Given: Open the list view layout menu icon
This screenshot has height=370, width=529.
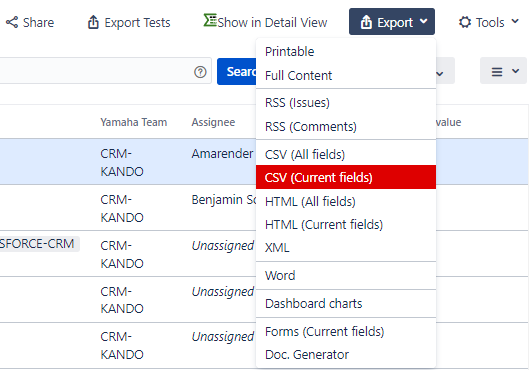Looking at the screenshot, I should (x=497, y=72).
